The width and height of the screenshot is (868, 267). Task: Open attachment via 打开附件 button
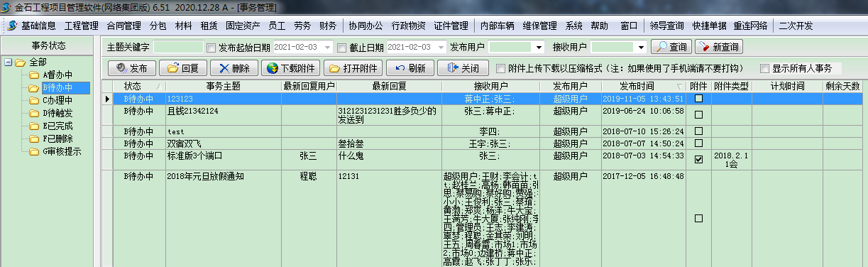pos(353,68)
